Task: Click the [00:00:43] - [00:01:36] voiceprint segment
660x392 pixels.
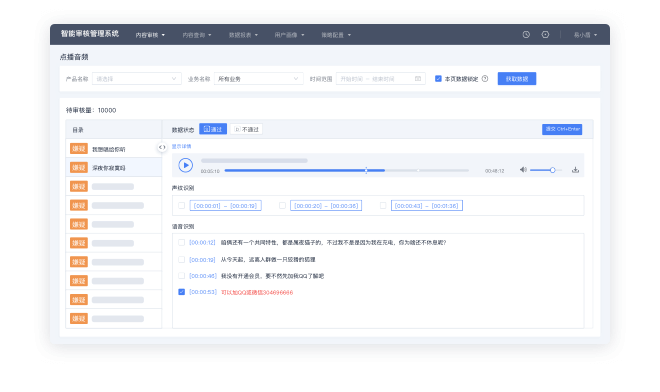Action: pos(427,205)
